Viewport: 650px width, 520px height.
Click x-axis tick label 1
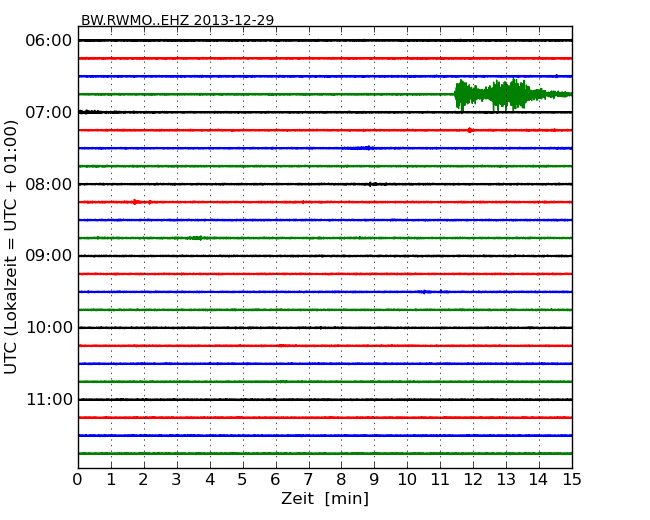(x=111, y=480)
